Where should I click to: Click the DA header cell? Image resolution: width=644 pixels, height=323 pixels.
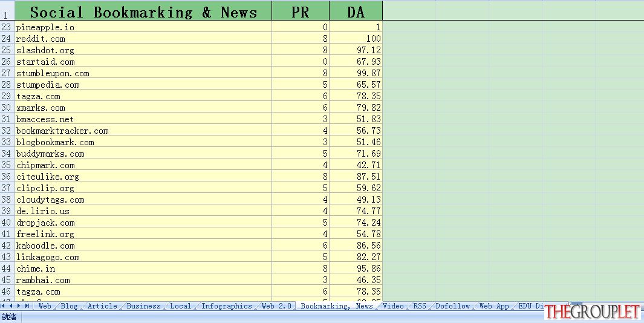pyautogui.click(x=356, y=11)
